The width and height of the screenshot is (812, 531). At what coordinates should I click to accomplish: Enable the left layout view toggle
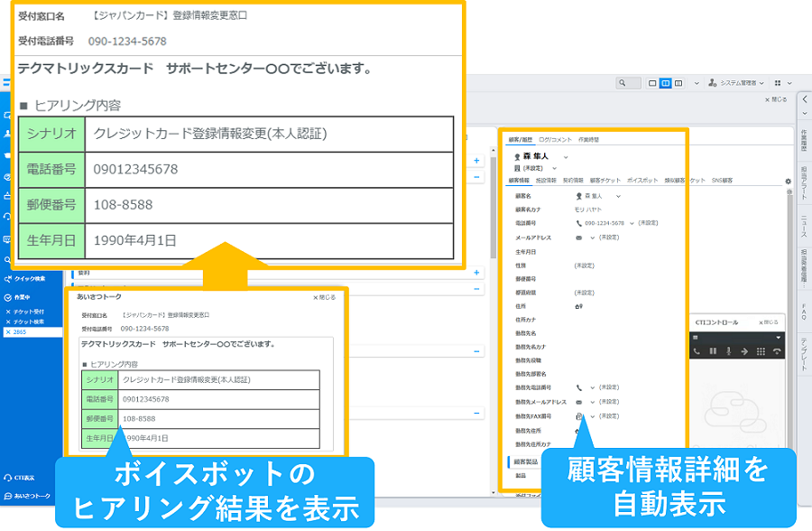click(x=652, y=83)
